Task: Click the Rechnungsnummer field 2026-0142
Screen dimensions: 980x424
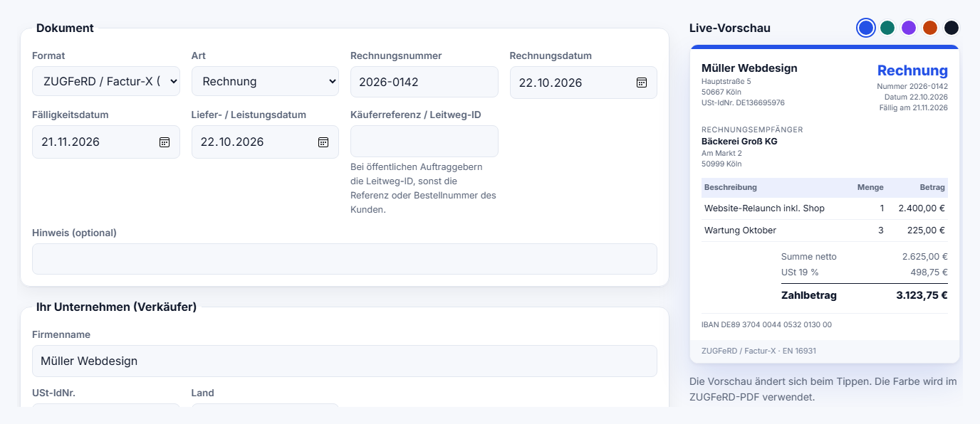Action: (x=424, y=82)
